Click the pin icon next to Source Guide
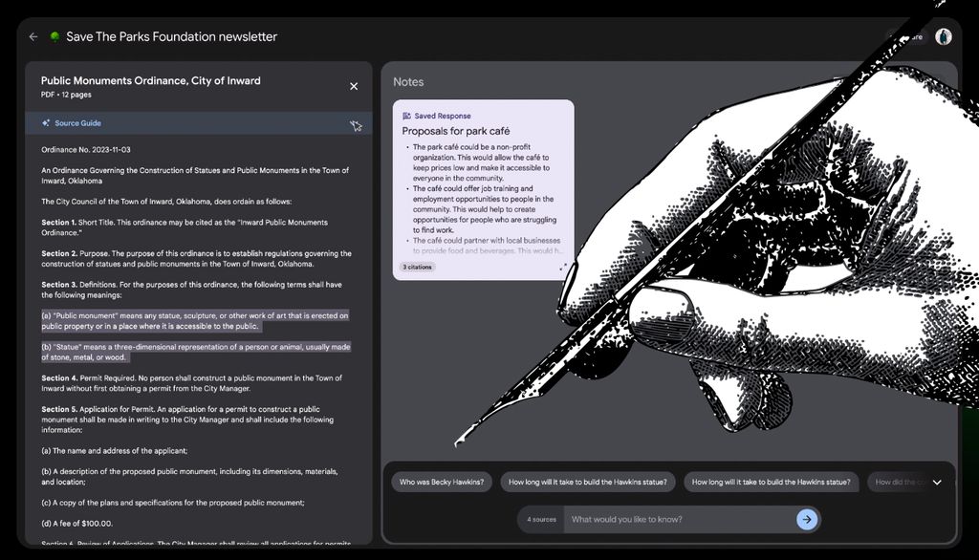This screenshot has height=560, width=979. coord(356,124)
